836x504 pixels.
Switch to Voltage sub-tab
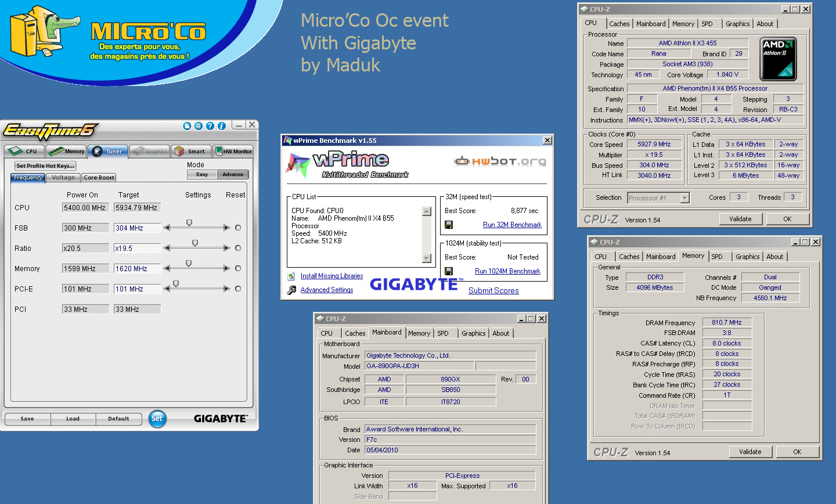click(63, 178)
